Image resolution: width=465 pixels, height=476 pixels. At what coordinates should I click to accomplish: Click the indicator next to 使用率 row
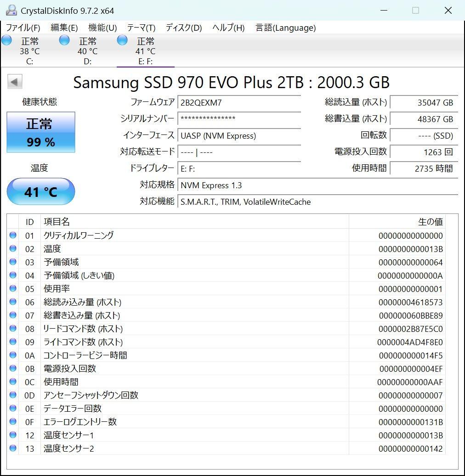(x=13, y=288)
